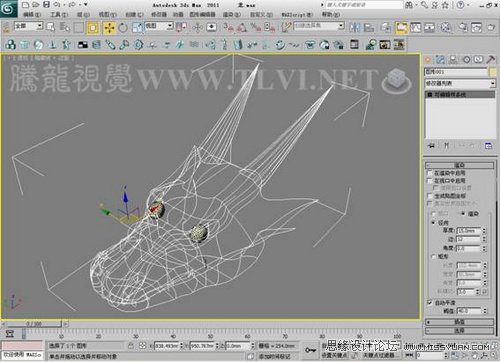Viewport: 500px width, 362px height.
Task: Open the Modify command panel tab
Action: pyautogui.click(x=441, y=60)
